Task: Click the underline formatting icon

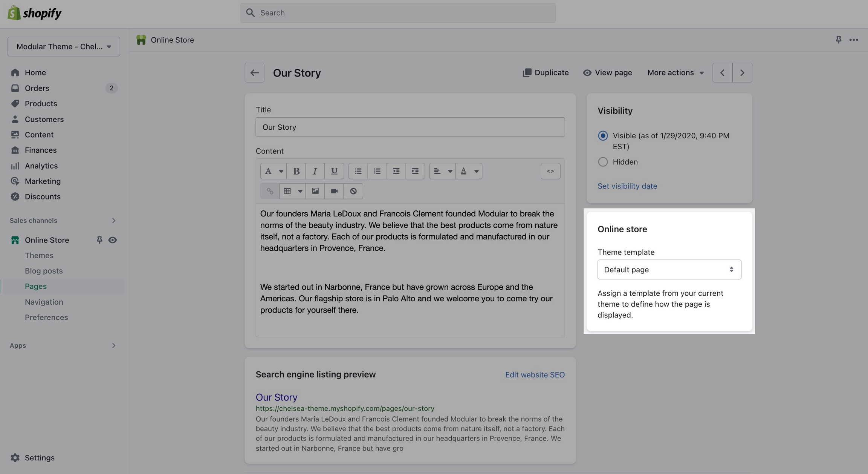Action: point(334,171)
